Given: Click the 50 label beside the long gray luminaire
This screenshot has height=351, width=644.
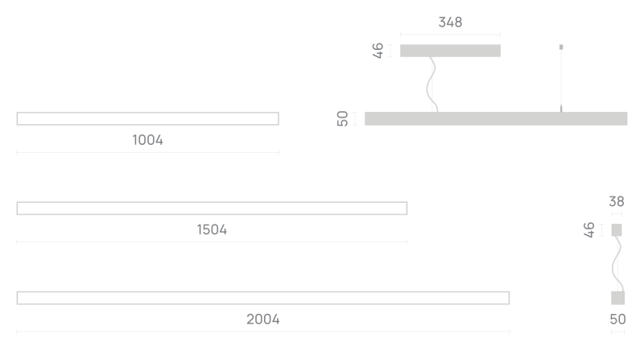Looking at the screenshot, I should pos(343,118).
